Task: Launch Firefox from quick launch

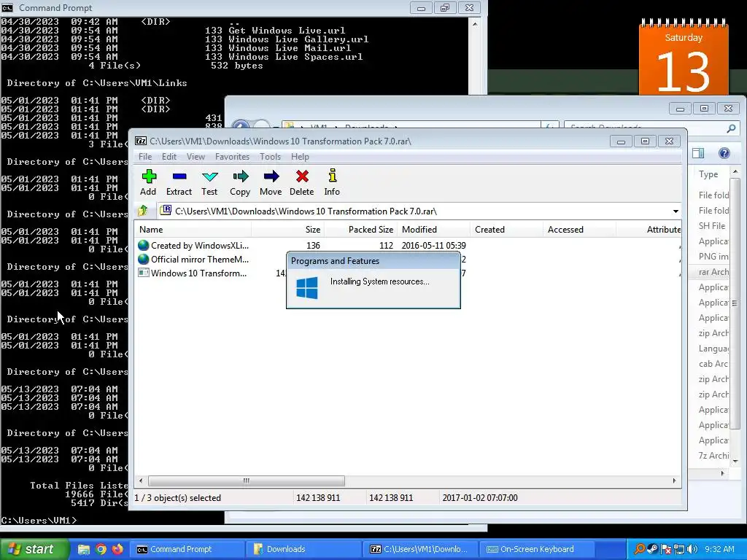Action: [x=117, y=549]
